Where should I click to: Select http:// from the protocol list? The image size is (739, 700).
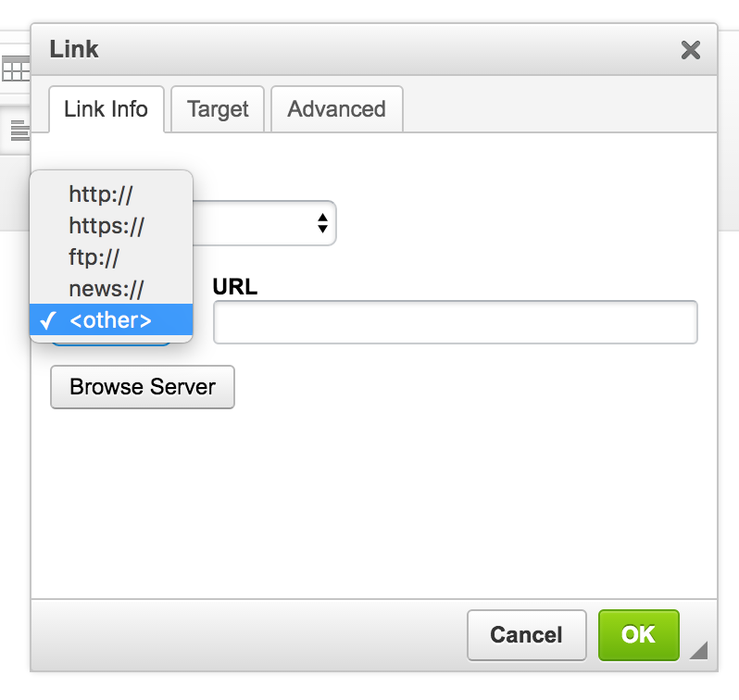[x=101, y=194]
